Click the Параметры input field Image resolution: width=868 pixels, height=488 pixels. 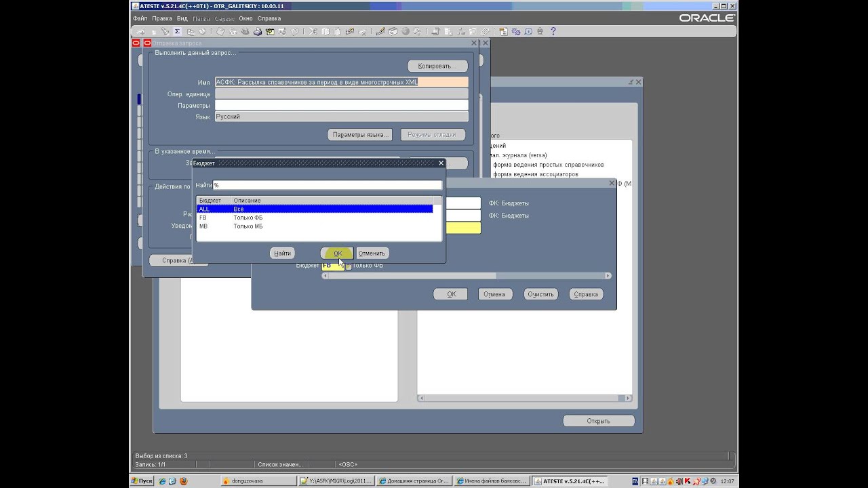pyautogui.click(x=341, y=105)
